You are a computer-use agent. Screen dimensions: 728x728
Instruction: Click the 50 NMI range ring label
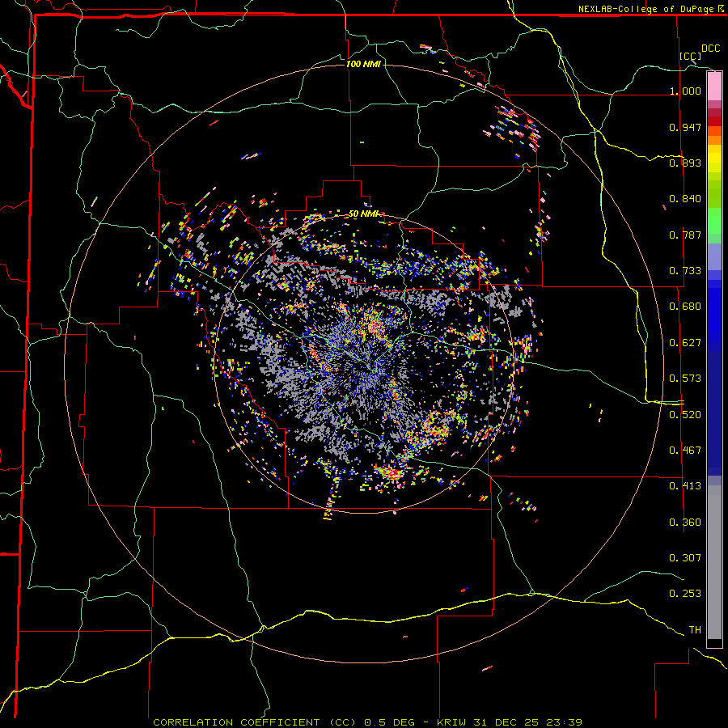(363, 214)
